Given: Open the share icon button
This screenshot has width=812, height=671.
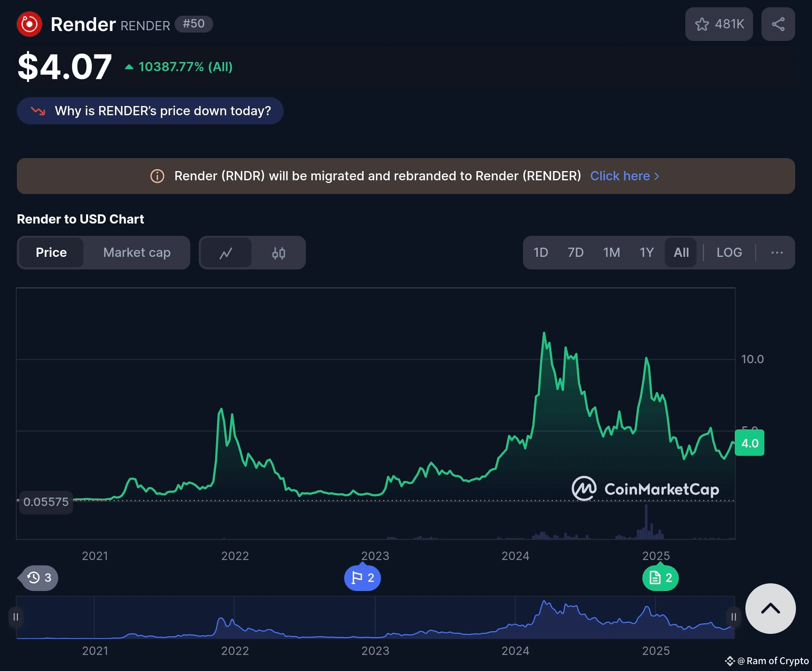Looking at the screenshot, I should coord(778,24).
